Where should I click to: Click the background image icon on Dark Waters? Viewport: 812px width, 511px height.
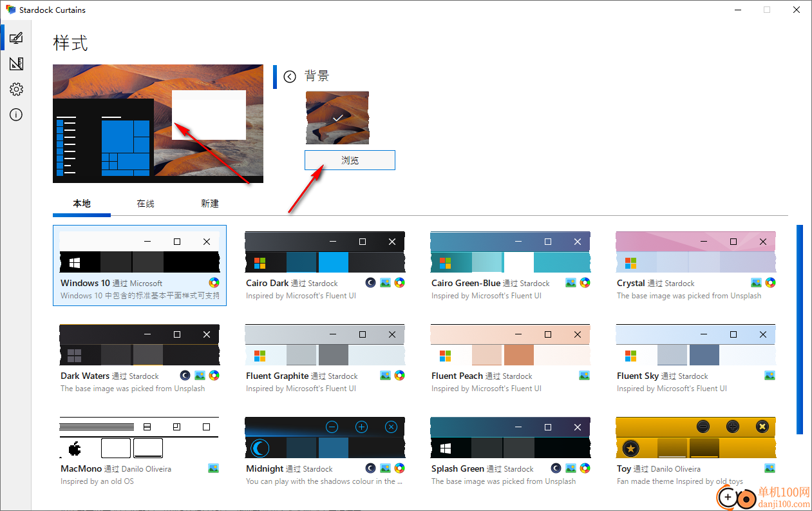coord(200,375)
